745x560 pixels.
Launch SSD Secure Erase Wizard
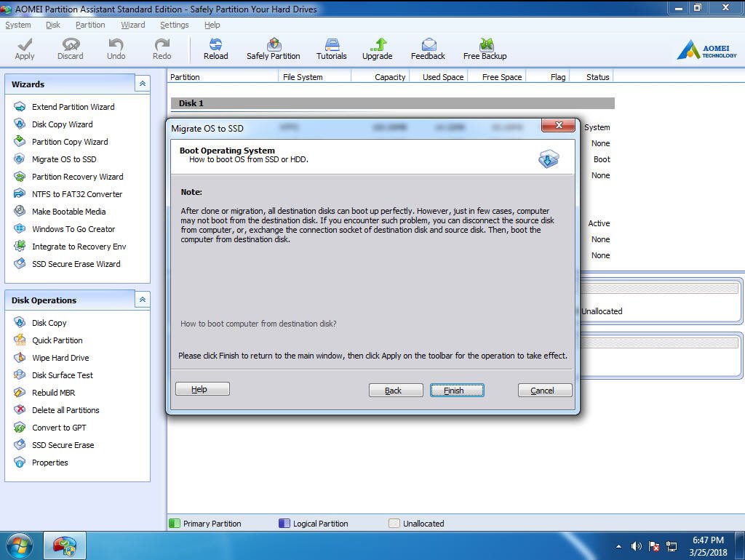(x=76, y=264)
